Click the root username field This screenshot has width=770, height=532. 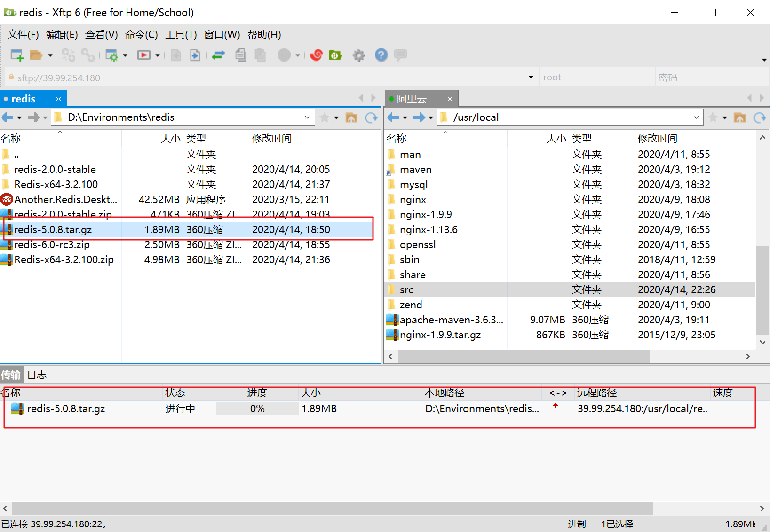click(597, 78)
